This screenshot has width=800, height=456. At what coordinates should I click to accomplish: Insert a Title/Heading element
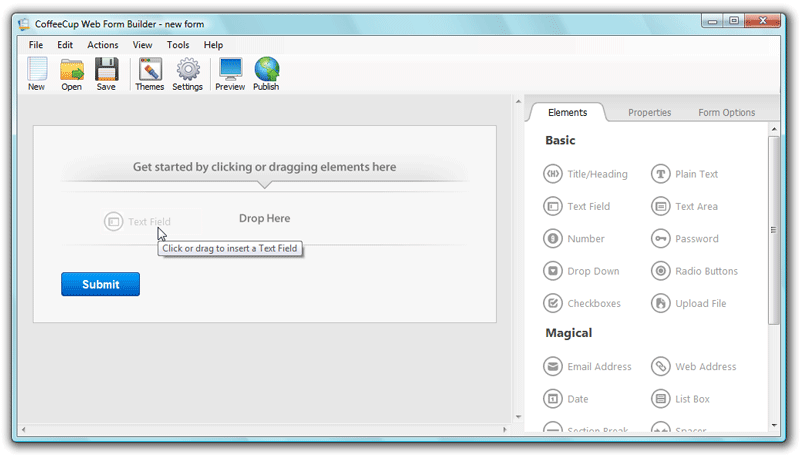coord(585,174)
